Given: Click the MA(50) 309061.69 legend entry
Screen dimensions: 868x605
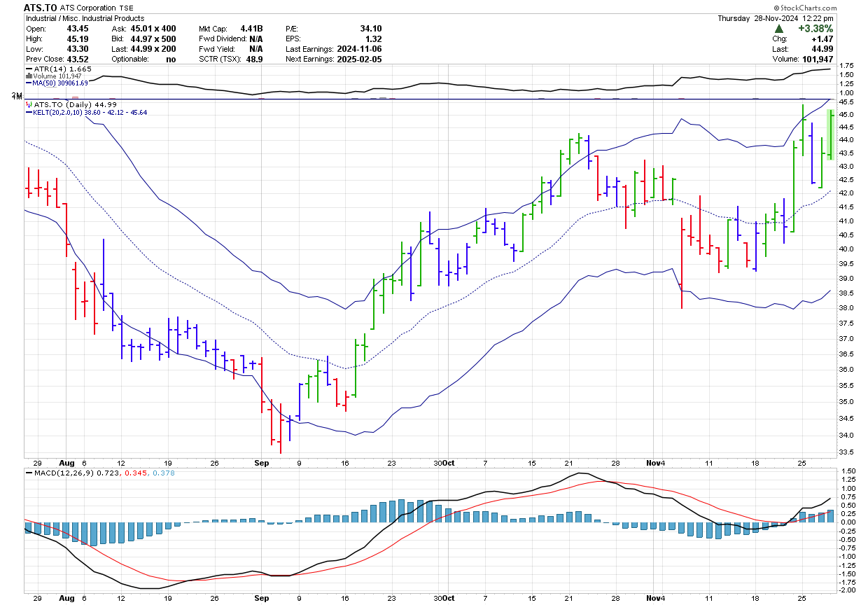Looking at the screenshot, I should [56, 83].
